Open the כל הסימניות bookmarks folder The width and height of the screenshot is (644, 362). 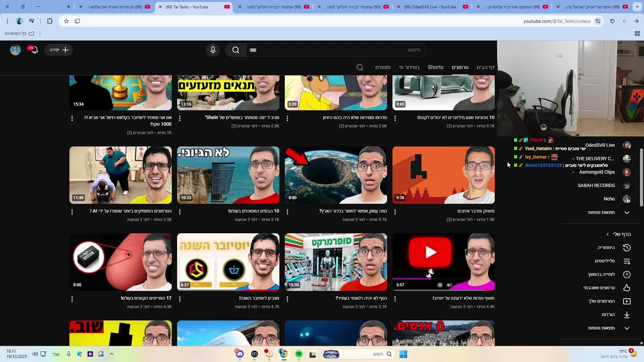point(20,34)
